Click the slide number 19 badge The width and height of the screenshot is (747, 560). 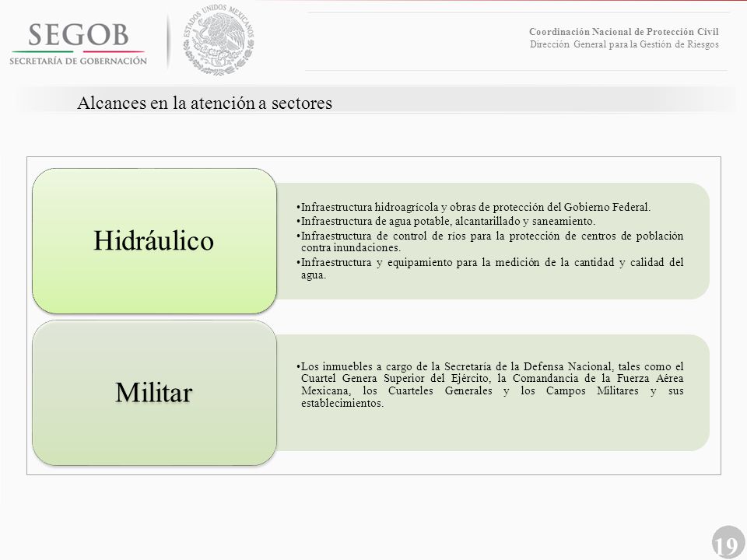(x=728, y=542)
